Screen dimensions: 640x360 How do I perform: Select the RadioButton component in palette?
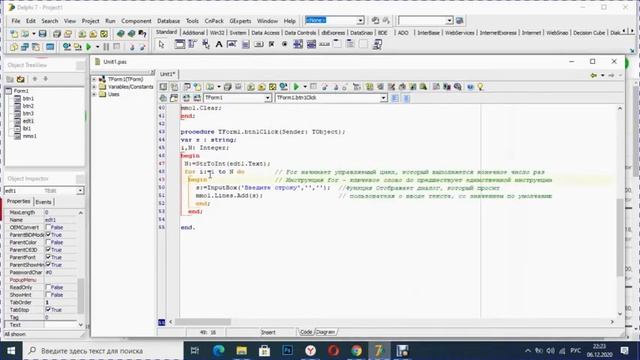(x=284, y=44)
